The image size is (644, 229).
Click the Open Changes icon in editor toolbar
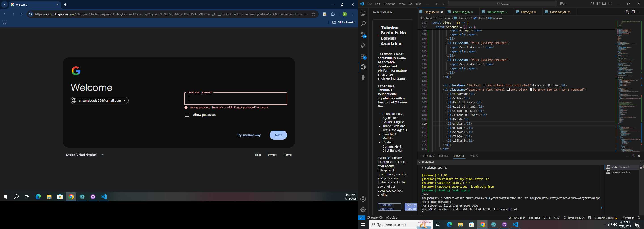[x=627, y=12]
